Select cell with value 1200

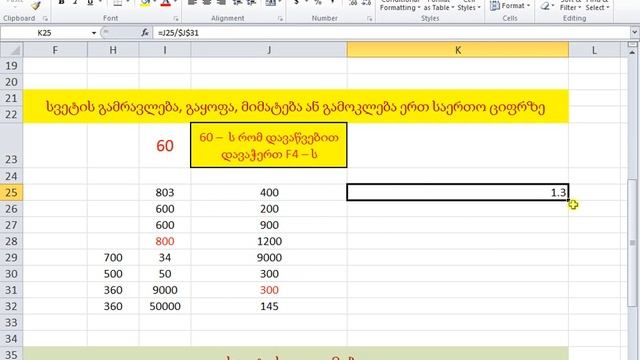269,241
